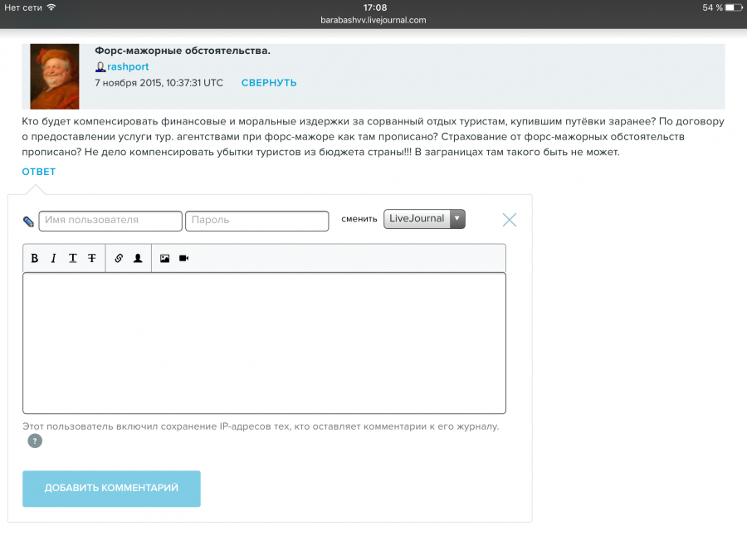This screenshot has width=747, height=560.
Task: Apply strikethrough formatting button
Action: 92,259
